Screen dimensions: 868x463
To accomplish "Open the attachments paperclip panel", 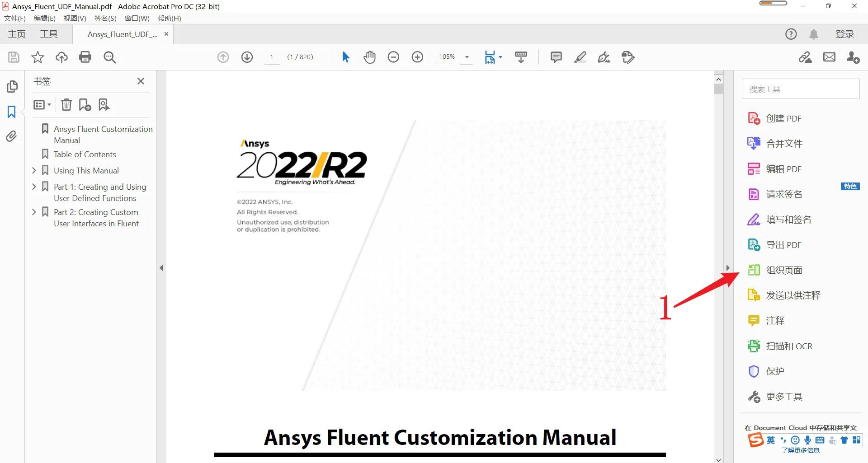I will (12, 136).
